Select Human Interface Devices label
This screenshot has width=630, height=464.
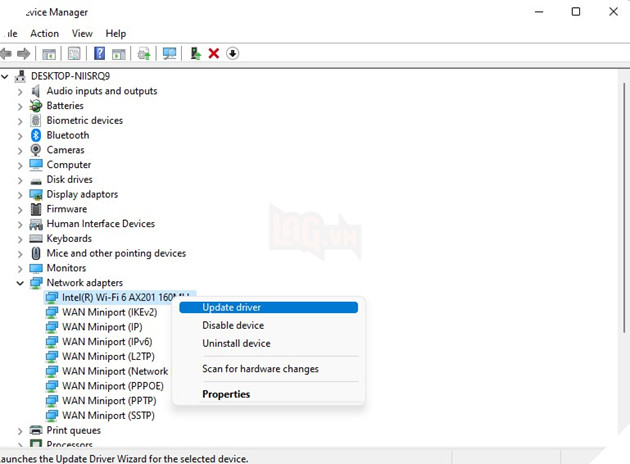coord(101,224)
